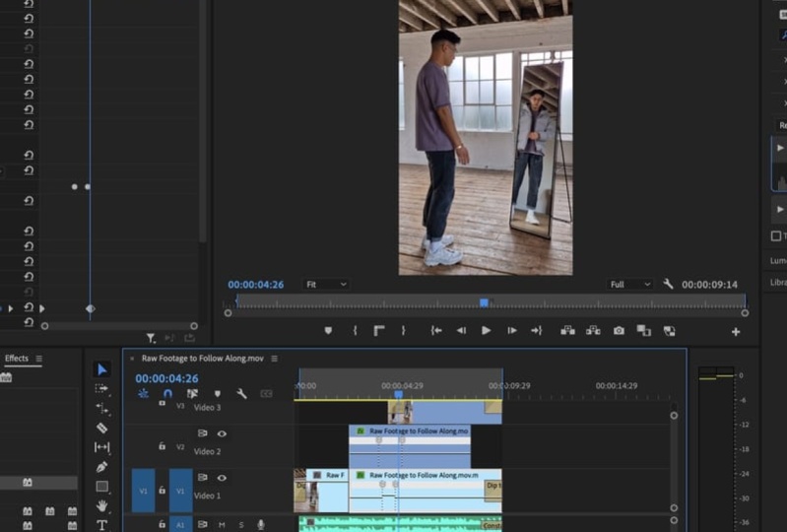Select the Ripple Edit tool
Image resolution: width=787 pixels, height=532 pixels.
[x=101, y=409]
